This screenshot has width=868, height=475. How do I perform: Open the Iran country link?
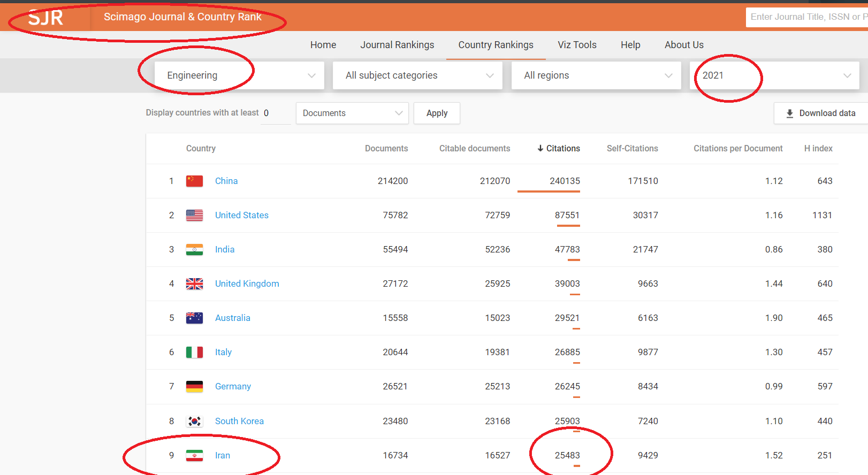pyautogui.click(x=223, y=455)
